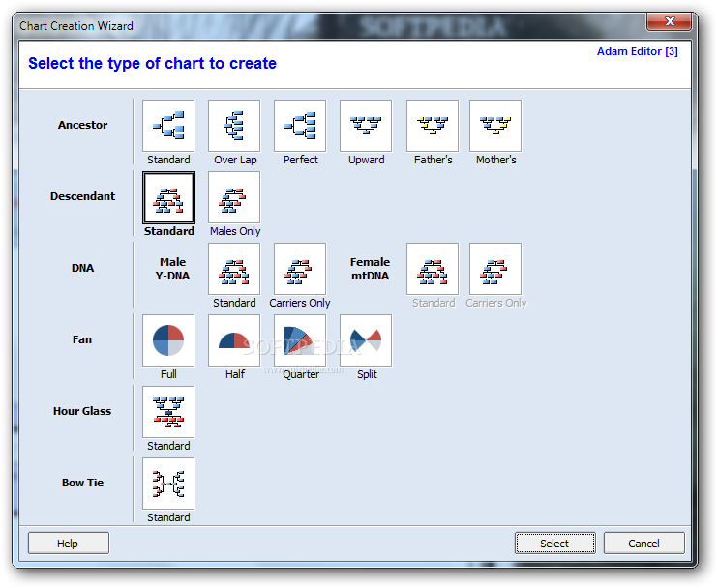Screen dimensions: 718x588
Task: Click the DNA category label
Action: click(x=83, y=268)
